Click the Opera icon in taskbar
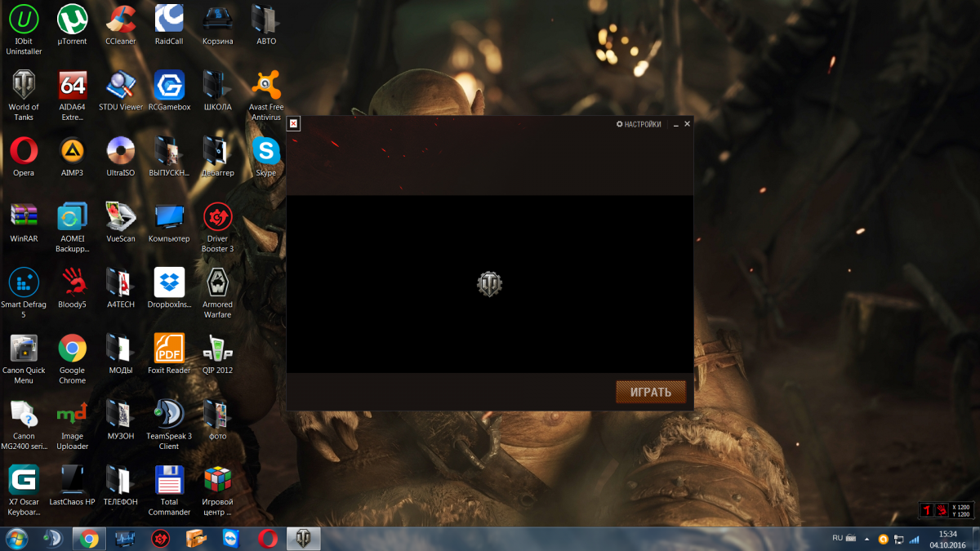 tap(268, 539)
